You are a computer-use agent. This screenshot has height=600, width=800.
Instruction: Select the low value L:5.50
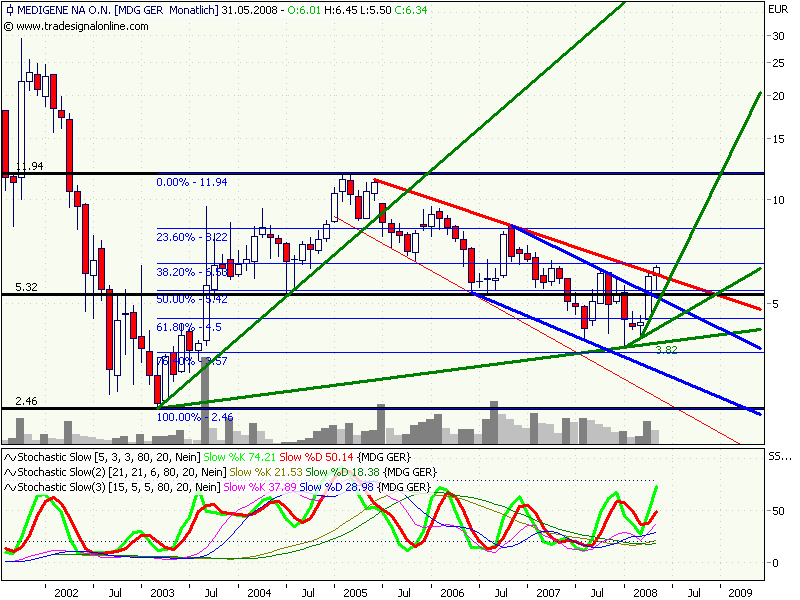pyautogui.click(x=376, y=10)
